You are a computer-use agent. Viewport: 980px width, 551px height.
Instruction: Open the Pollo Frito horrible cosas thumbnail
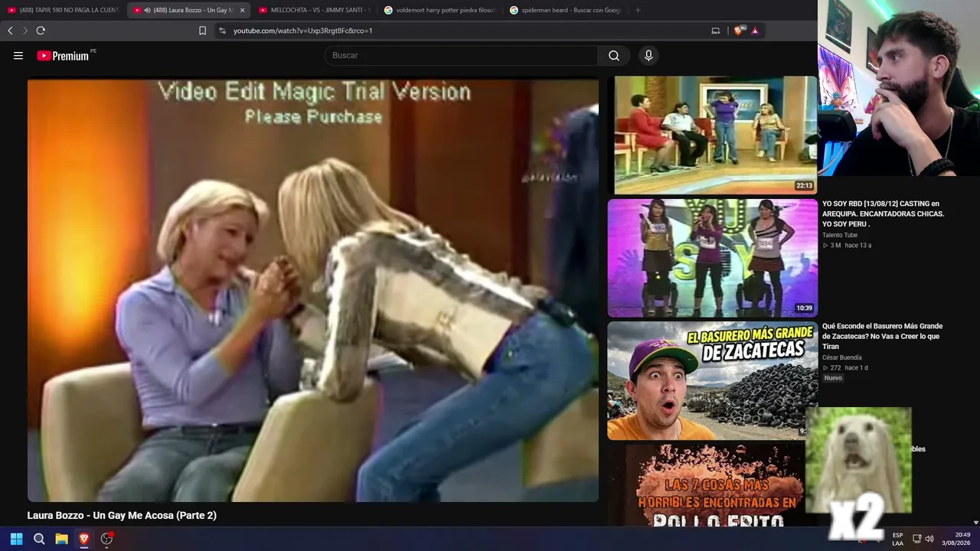point(706,486)
